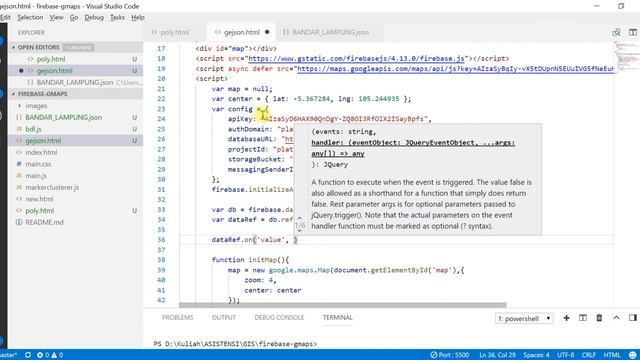Click the 1 unsaved badge in Open Editors

(79, 47)
